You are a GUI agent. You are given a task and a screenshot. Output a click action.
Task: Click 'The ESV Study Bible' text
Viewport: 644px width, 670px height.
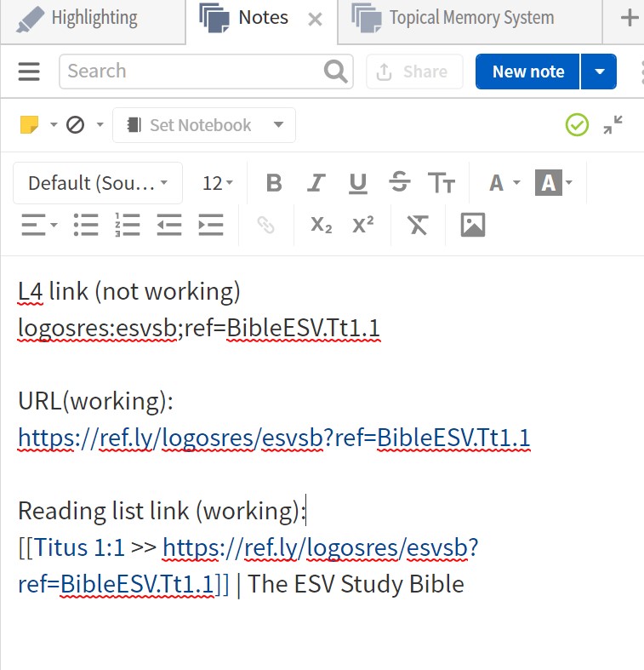(356, 584)
